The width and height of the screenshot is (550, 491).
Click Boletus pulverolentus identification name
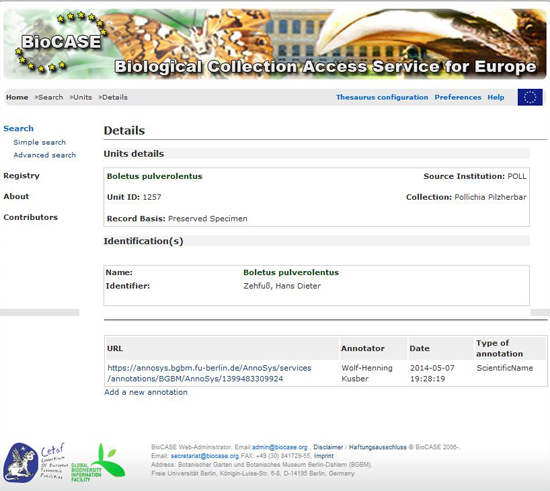pos(291,272)
